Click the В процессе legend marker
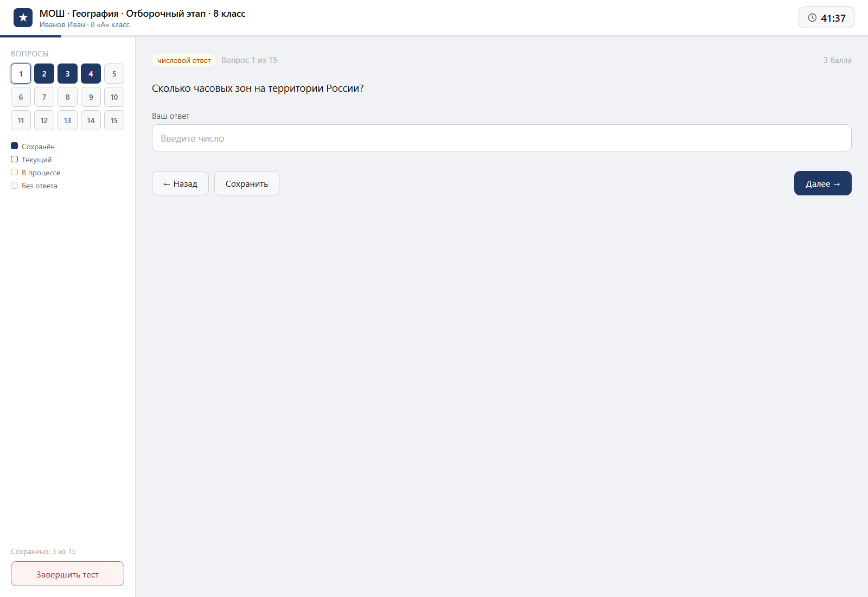The height and width of the screenshot is (597, 868). click(15, 172)
